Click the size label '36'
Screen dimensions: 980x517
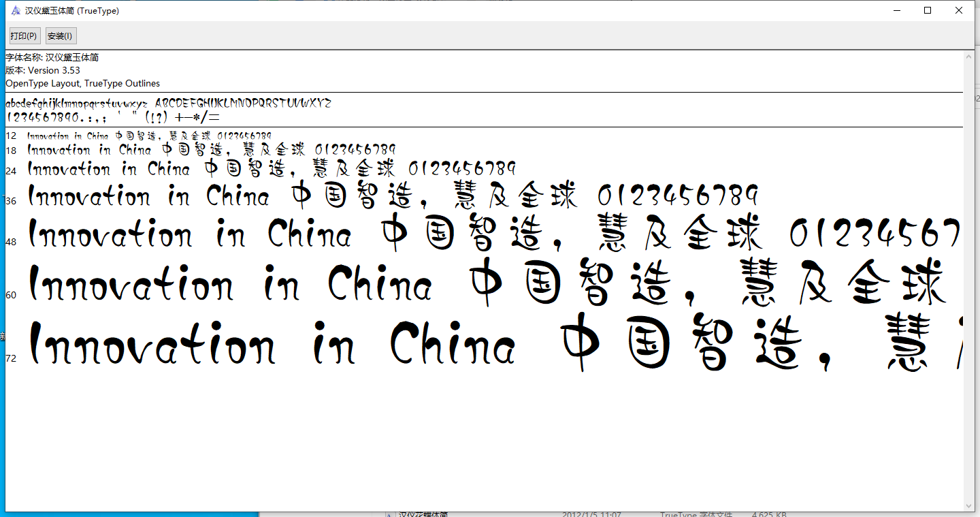(11, 200)
